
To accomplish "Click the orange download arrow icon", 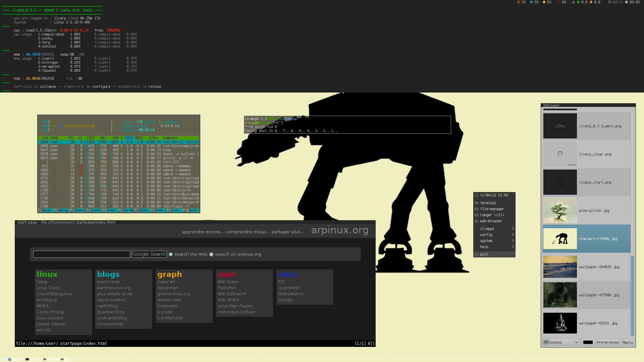I will (591, 2).
